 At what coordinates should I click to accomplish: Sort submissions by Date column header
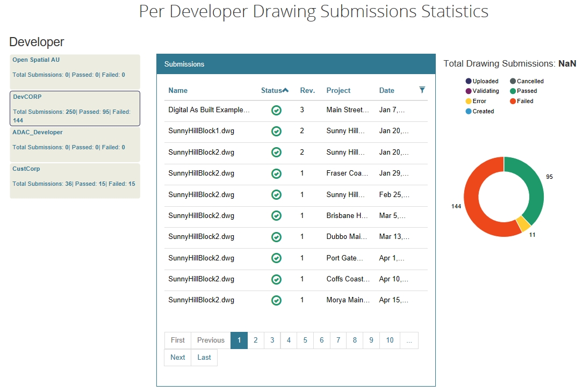tap(386, 90)
